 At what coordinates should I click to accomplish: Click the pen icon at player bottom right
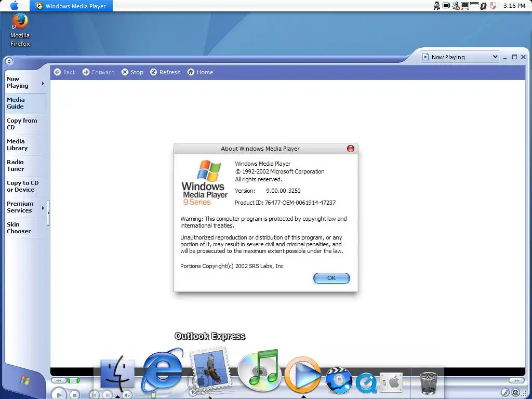click(x=506, y=393)
